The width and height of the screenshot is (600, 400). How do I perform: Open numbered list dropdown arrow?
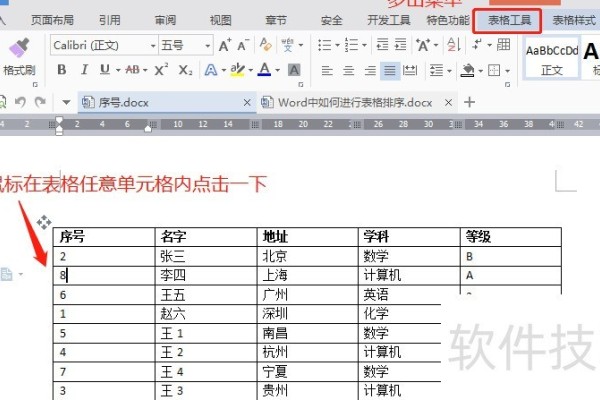coord(364,45)
